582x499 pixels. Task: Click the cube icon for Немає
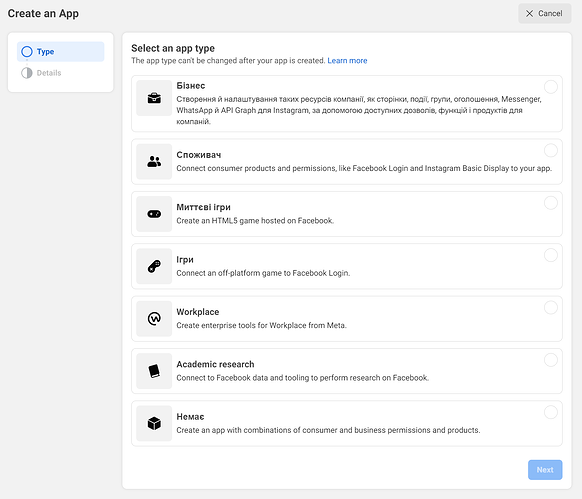click(154, 423)
